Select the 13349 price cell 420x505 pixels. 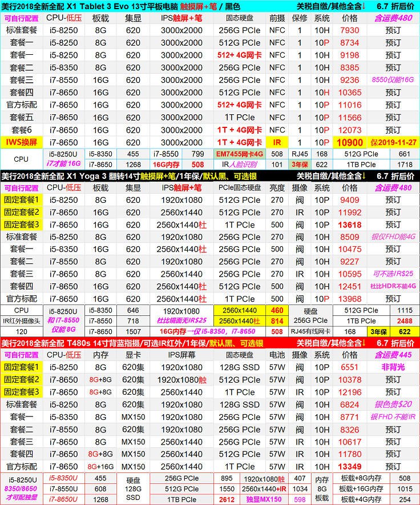(x=350, y=467)
